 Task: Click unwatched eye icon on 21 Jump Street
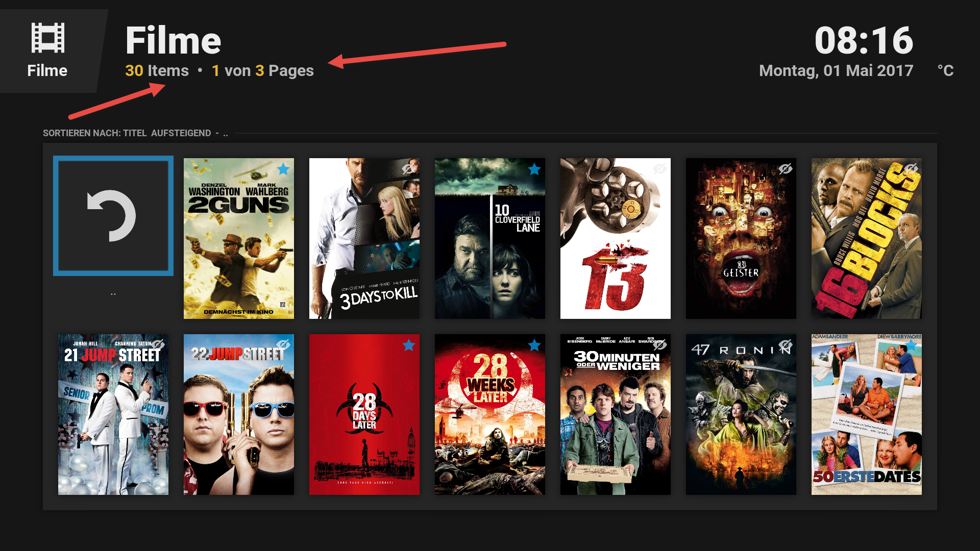tap(157, 345)
